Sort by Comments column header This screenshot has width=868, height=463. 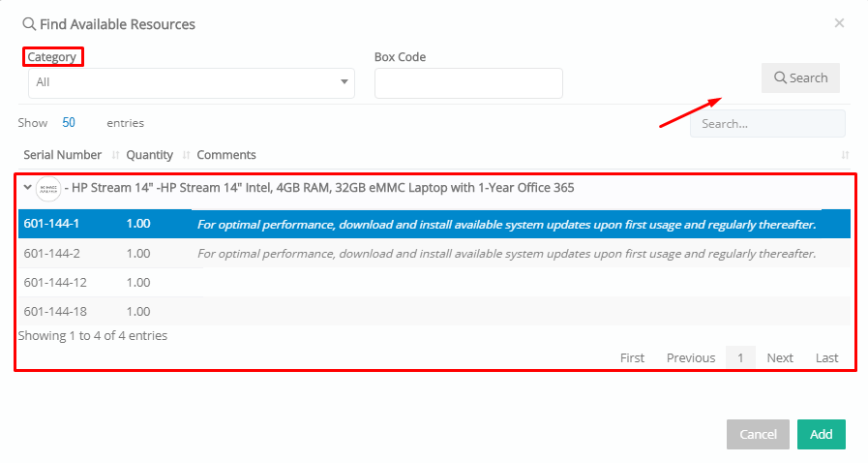pos(226,155)
